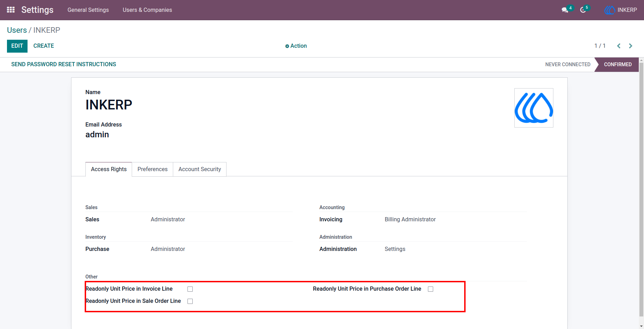Click the CREATE button
644x329 pixels.
click(44, 46)
